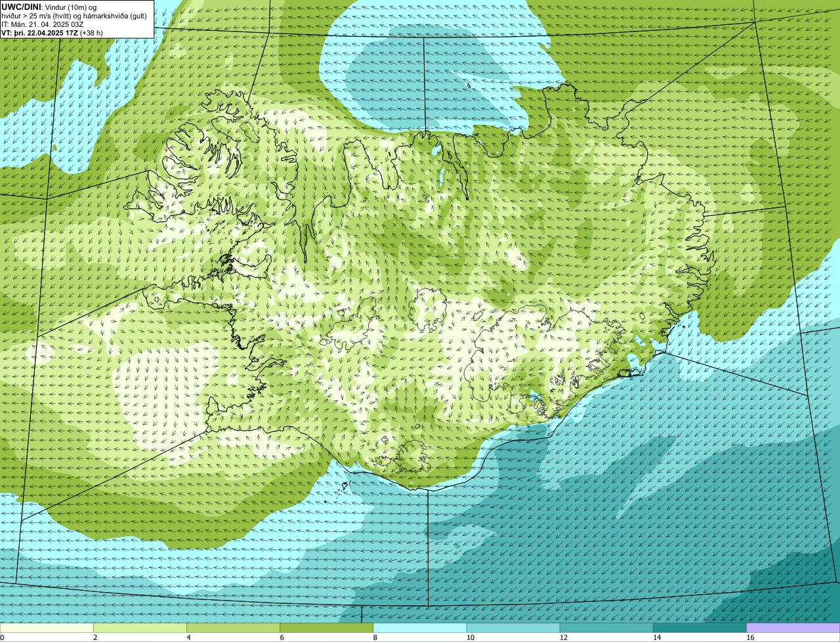Click the 'VT: þri. 22.04.2025 17Z (+38 h)' line

pos(52,32)
